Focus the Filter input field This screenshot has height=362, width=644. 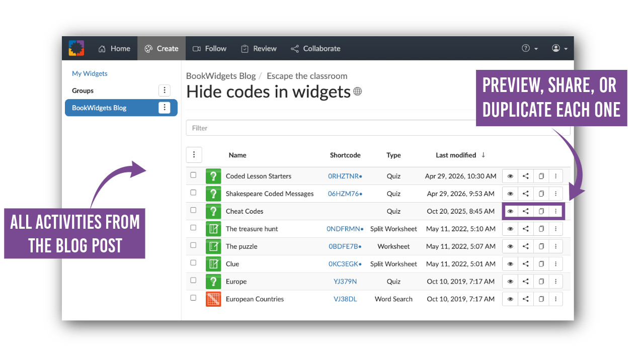pyautogui.click(x=378, y=128)
